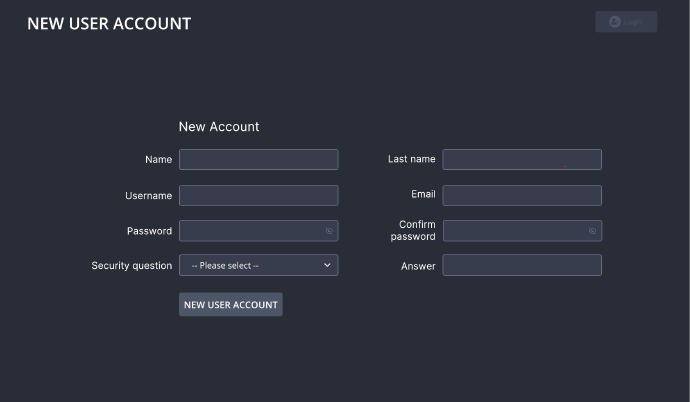The height and width of the screenshot is (402, 690).
Task: Toggle visibility eye in Confirm password field
Action: (592, 231)
